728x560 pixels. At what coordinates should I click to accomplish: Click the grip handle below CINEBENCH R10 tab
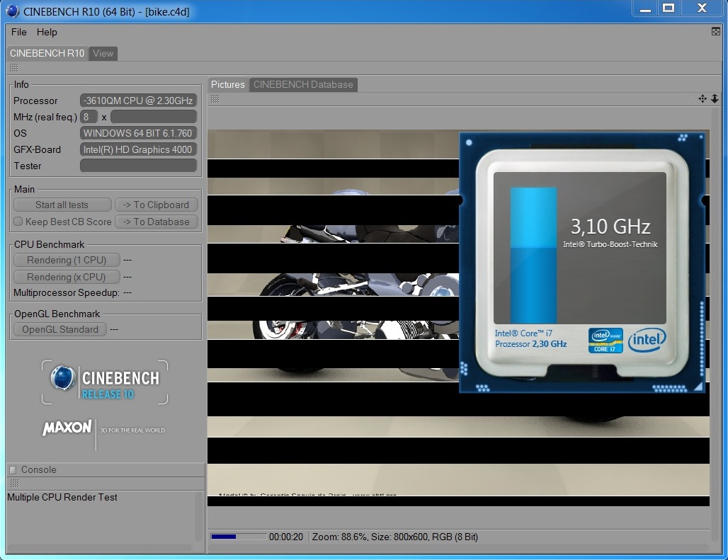[14, 68]
